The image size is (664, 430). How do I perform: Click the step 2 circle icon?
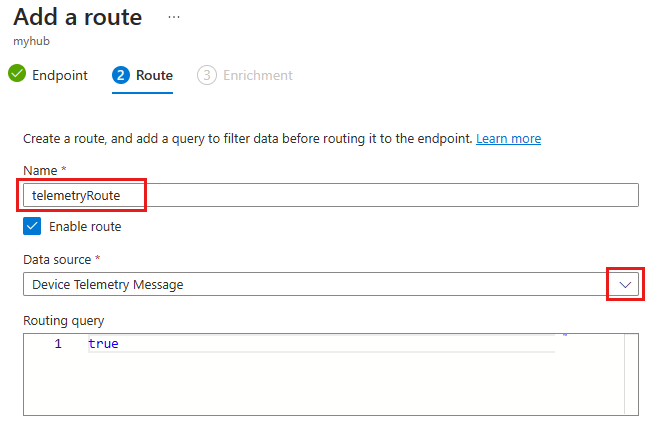point(121,75)
